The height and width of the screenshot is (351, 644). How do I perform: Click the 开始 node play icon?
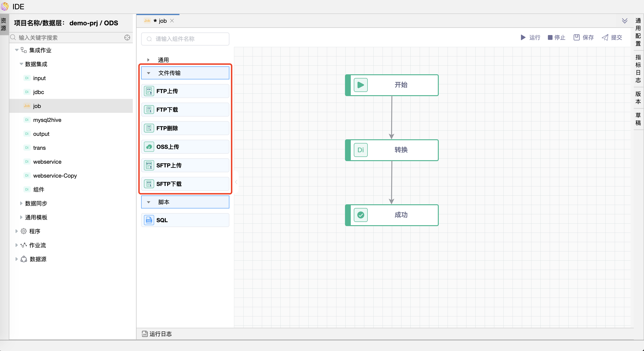[361, 85]
